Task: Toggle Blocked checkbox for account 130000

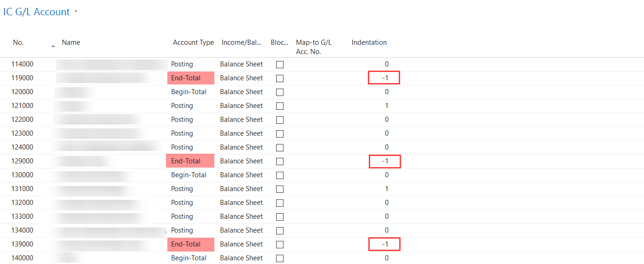Action: (280, 175)
